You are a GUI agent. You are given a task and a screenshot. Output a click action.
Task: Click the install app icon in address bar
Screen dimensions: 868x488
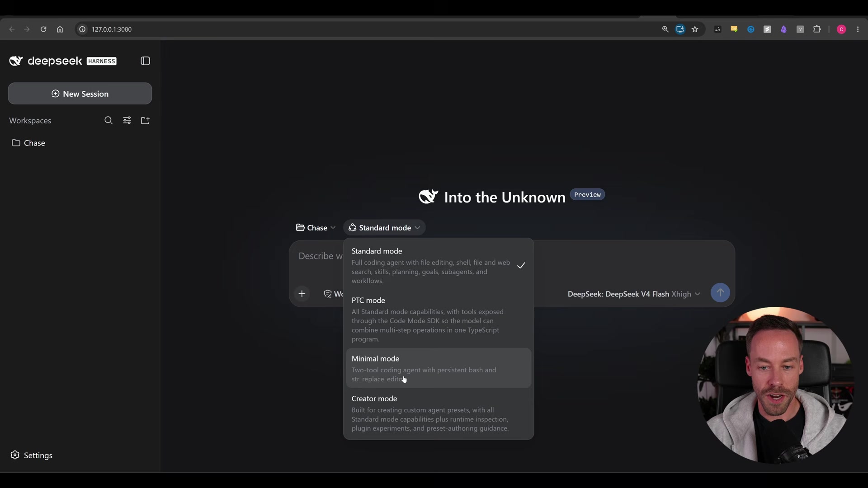click(680, 29)
